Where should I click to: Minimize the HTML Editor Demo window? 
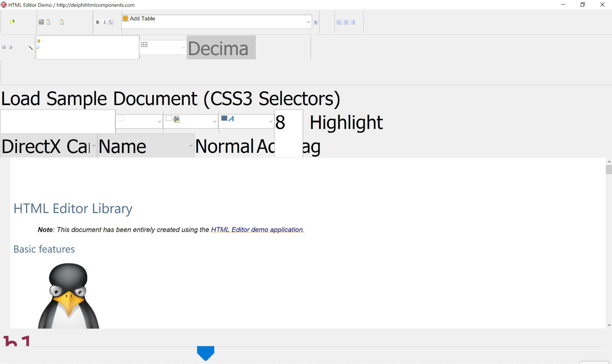(x=563, y=5)
